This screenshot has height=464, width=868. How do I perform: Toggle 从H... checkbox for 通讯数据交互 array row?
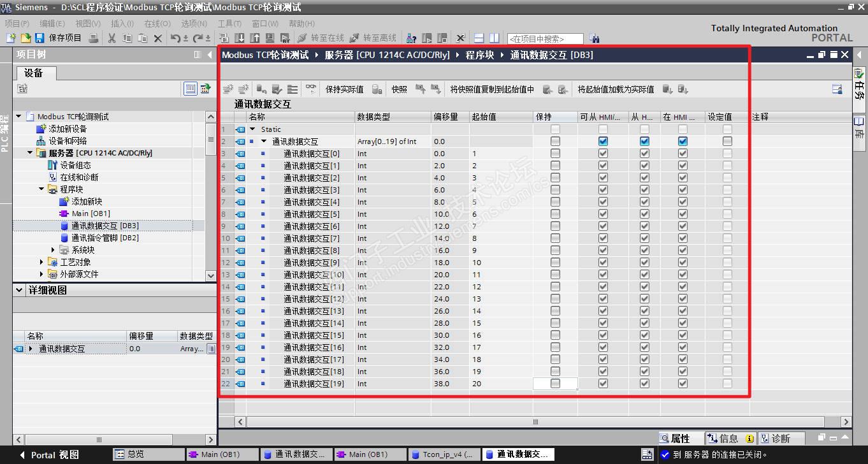(x=644, y=141)
